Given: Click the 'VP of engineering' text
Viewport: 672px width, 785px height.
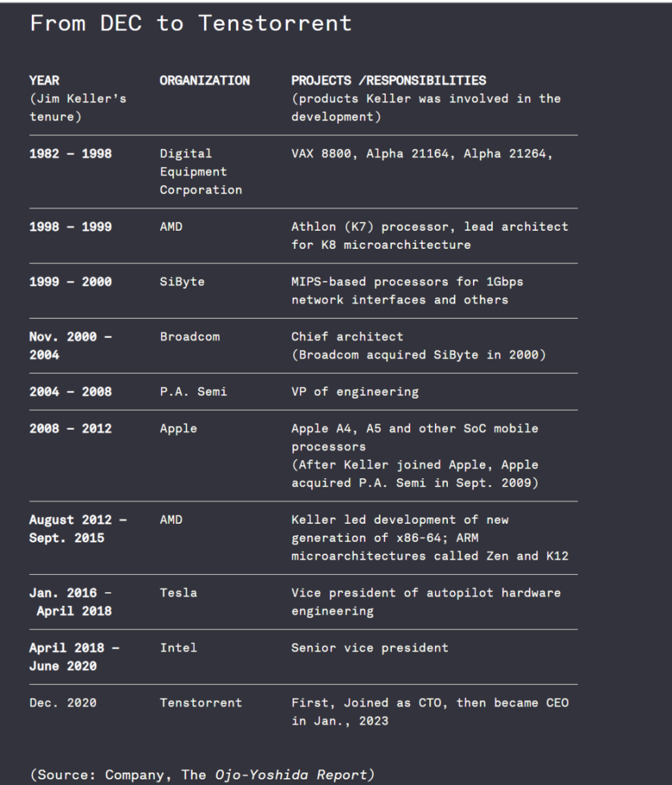Looking at the screenshot, I should [355, 392].
